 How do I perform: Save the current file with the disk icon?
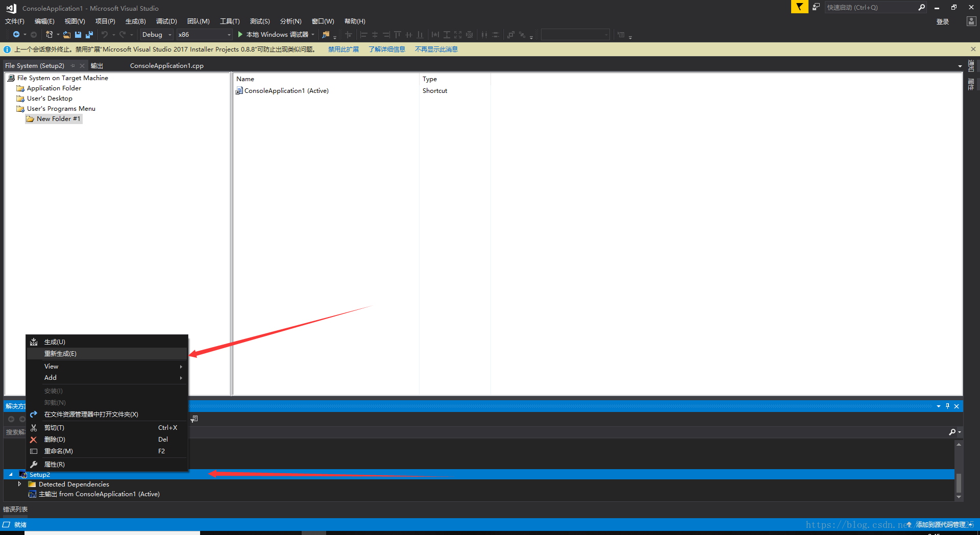pos(78,35)
